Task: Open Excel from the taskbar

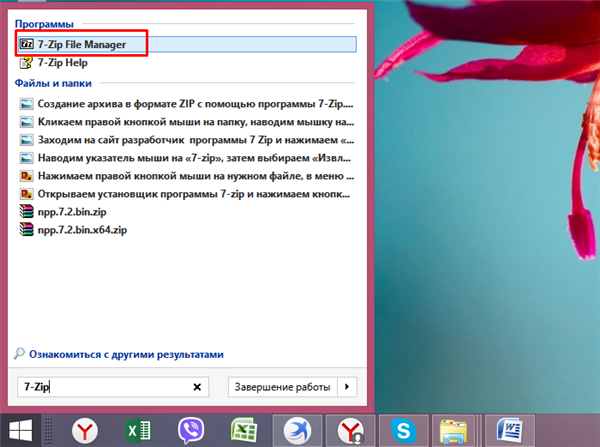Action: (x=138, y=431)
